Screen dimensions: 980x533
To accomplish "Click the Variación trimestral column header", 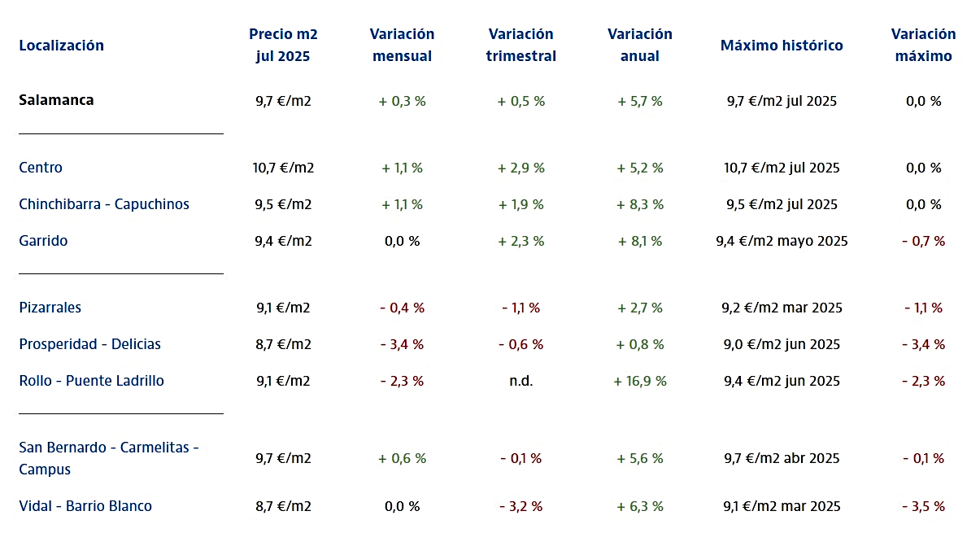I will (x=521, y=46).
